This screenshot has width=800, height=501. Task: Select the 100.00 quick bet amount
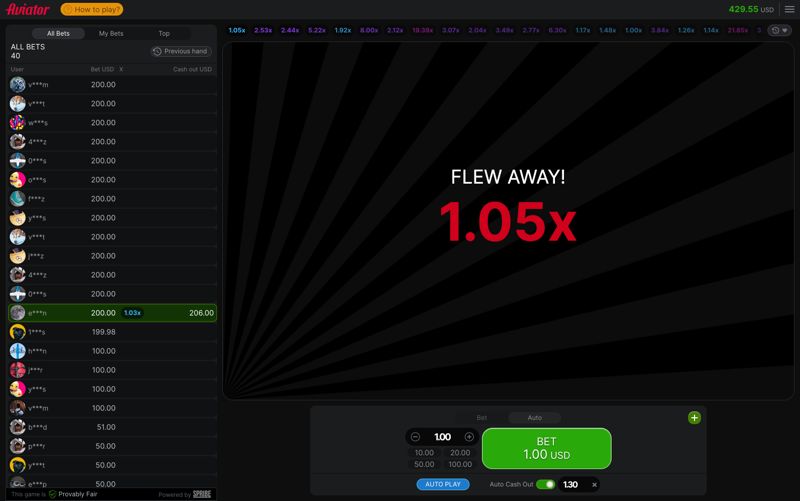coord(460,464)
